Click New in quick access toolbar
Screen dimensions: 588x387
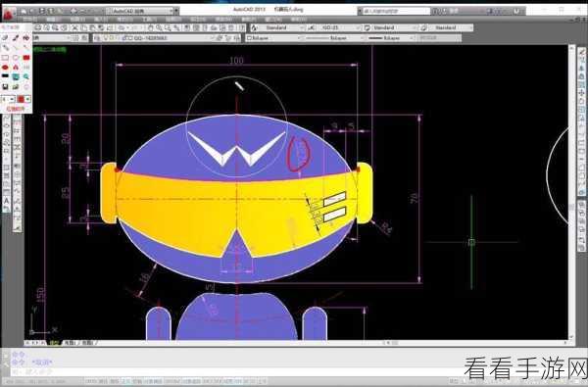pos(24,11)
